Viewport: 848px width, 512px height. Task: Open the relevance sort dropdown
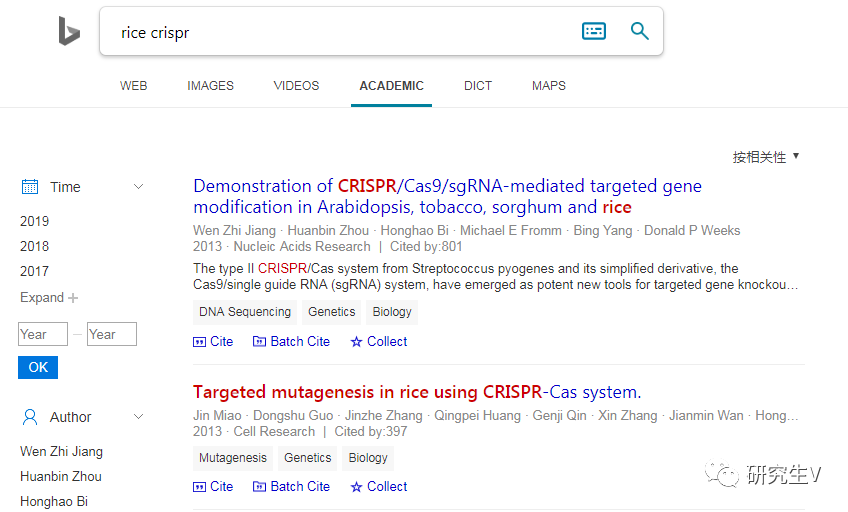tap(766, 157)
